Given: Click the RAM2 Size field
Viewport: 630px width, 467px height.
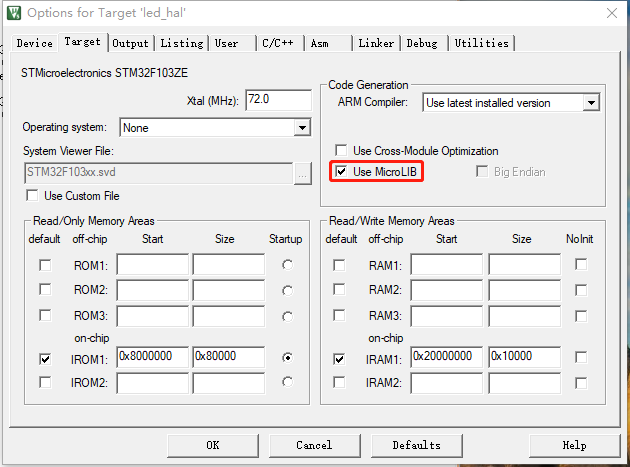Looking at the screenshot, I should tap(524, 290).
